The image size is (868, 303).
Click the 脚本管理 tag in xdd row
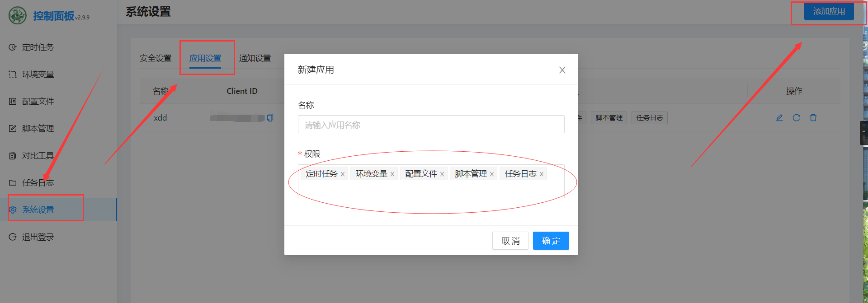click(609, 118)
